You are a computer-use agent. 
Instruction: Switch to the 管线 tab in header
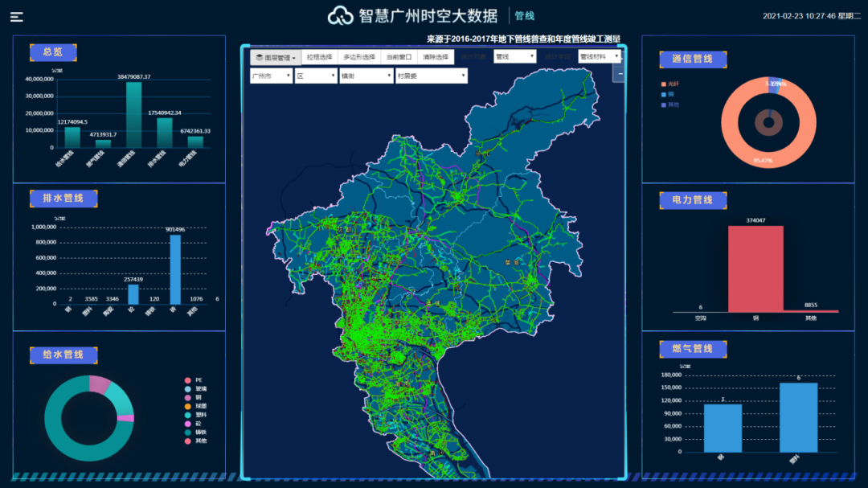tap(524, 16)
